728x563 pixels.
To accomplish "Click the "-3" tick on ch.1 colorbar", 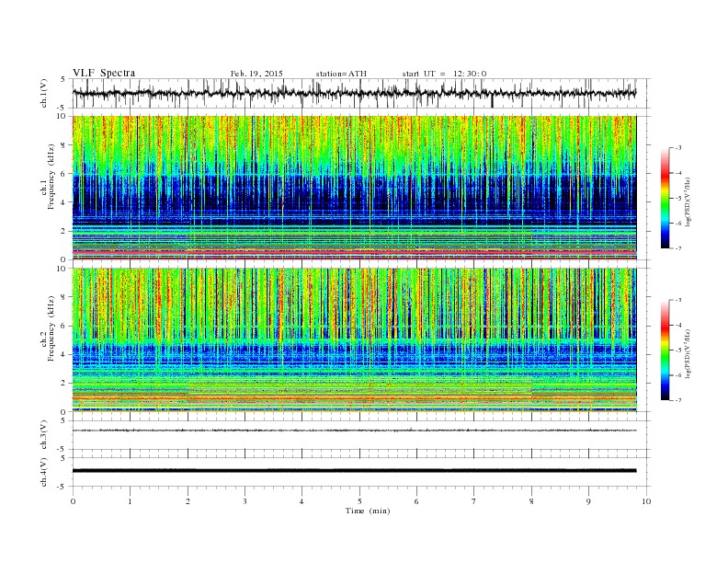I will tap(677, 148).
